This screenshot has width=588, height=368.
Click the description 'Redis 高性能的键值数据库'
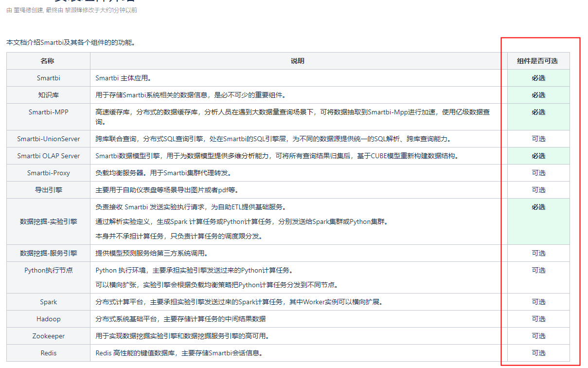(179, 353)
